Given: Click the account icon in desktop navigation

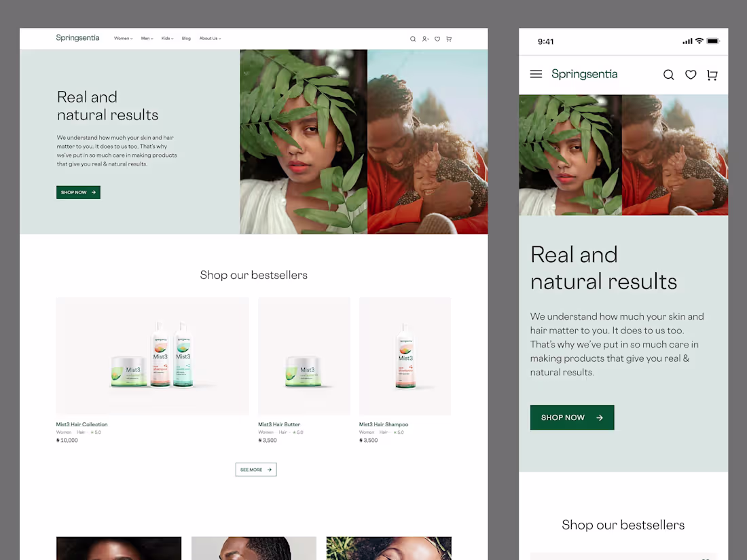Looking at the screenshot, I should 425,39.
